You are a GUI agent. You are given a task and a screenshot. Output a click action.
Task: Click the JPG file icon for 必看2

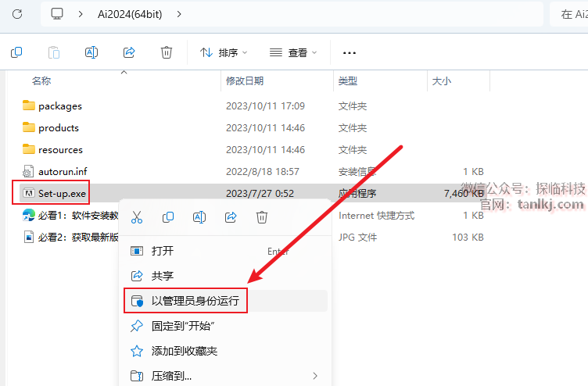tap(28, 237)
